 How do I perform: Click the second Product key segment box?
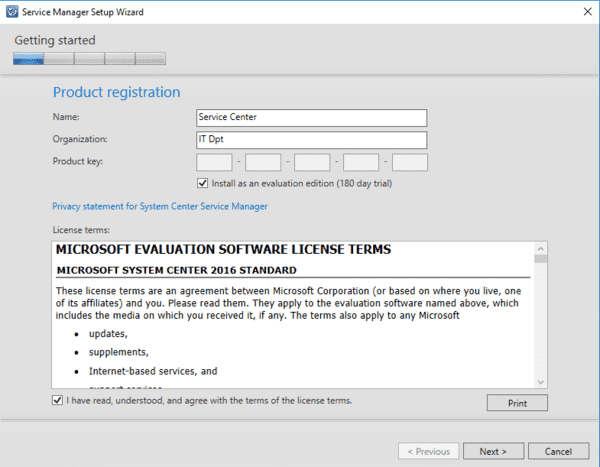[x=263, y=162]
